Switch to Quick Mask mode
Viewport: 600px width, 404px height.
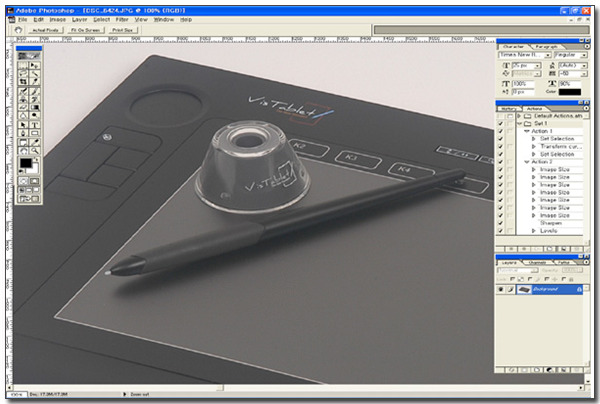click(34, 181)
